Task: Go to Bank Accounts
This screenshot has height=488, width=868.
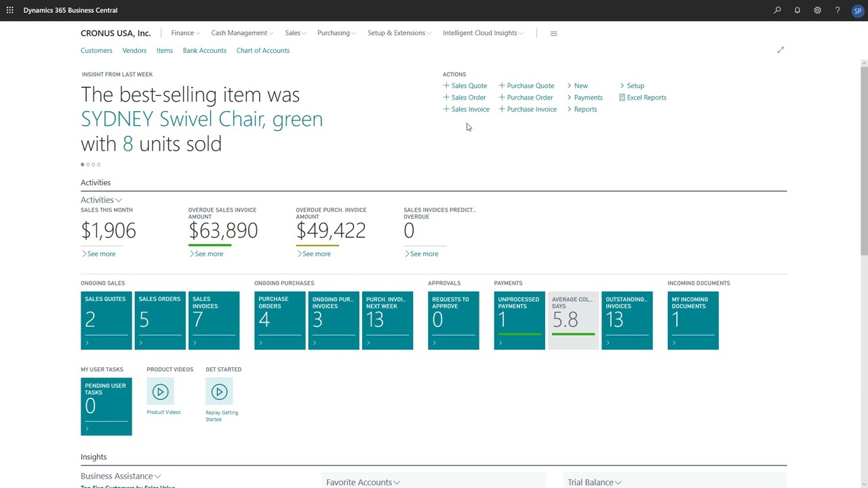Action: click(205, 51)
